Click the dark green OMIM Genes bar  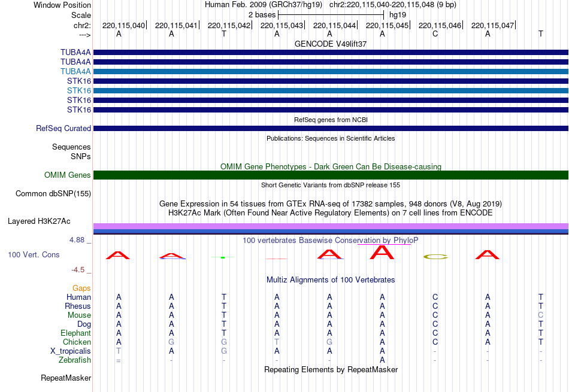click(x=331, y=175)
